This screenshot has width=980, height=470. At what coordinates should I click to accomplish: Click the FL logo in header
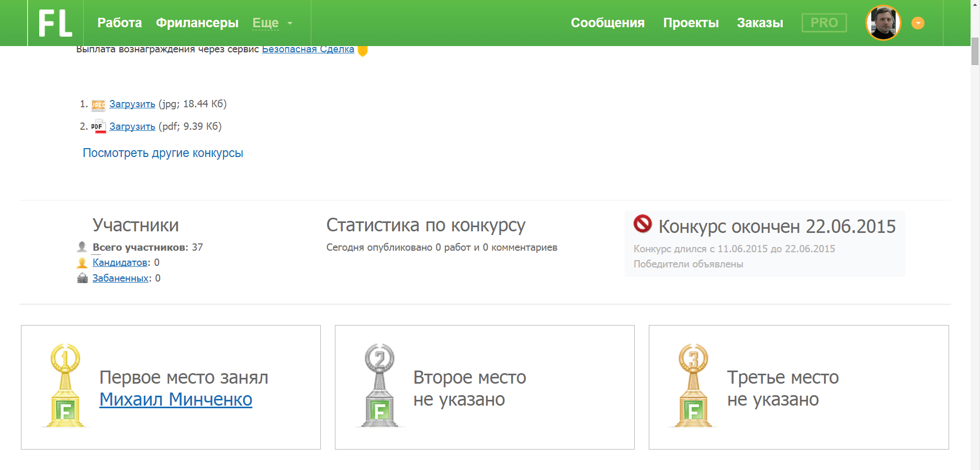[x=55, y=23]
